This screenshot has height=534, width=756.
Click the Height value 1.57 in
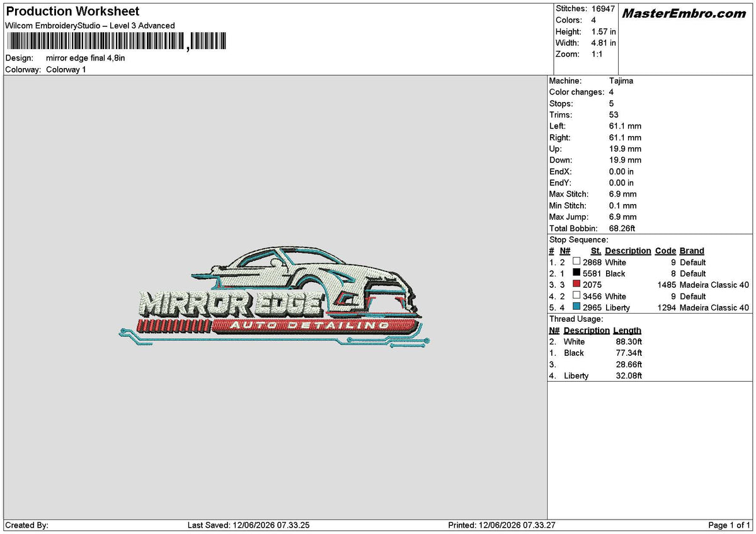(x=604, y=31)
